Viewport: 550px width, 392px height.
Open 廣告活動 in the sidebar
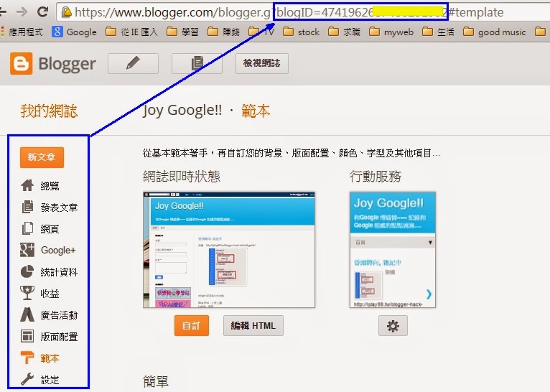(x=49, y=315)
